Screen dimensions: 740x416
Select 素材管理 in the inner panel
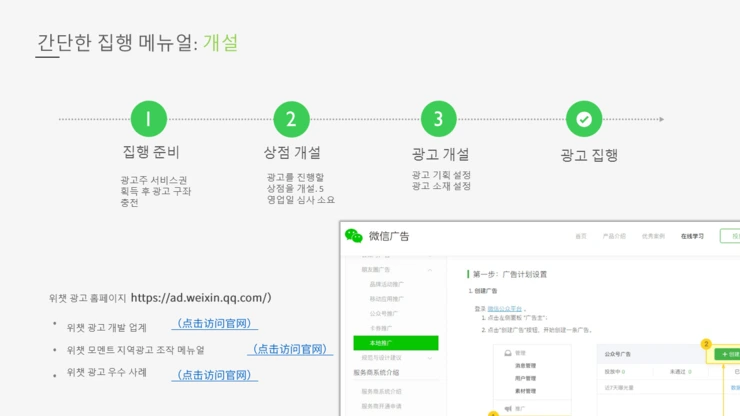[x=525, y=391]
